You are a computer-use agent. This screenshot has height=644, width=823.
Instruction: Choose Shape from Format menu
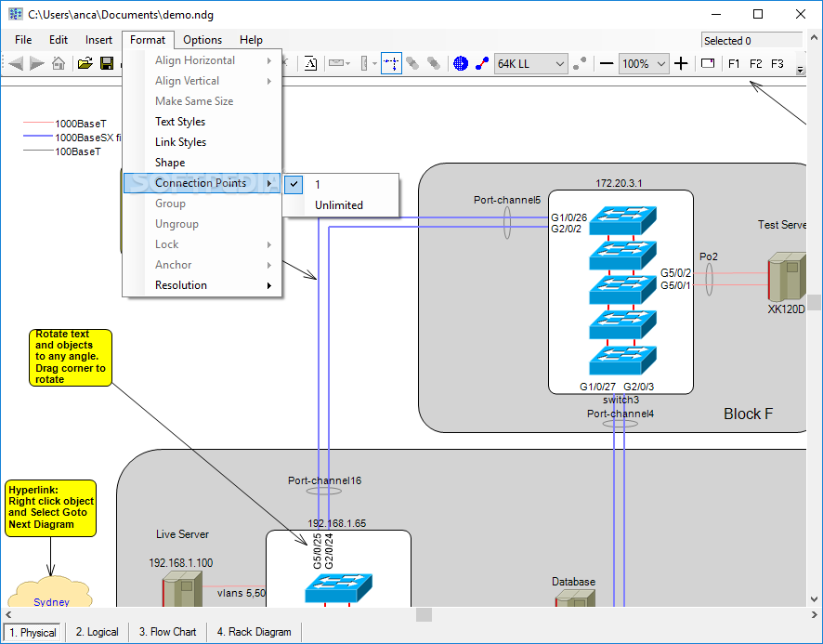coord(202,163)
